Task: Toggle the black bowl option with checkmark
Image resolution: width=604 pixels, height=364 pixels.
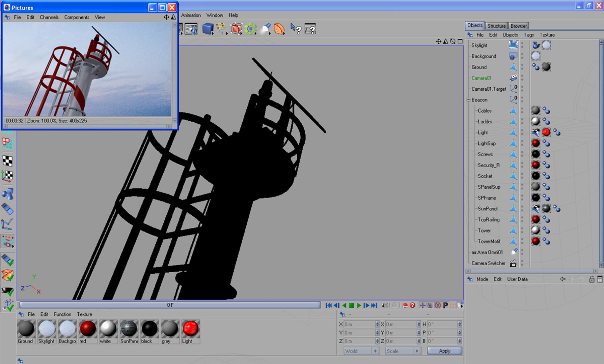Action: 7,291
